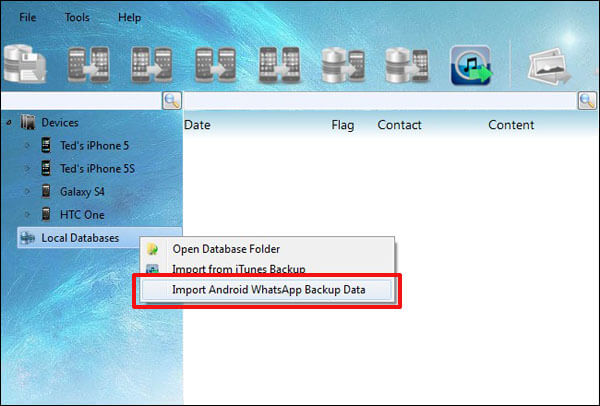
Task: Open the File menu
Action: click(27, 18)
